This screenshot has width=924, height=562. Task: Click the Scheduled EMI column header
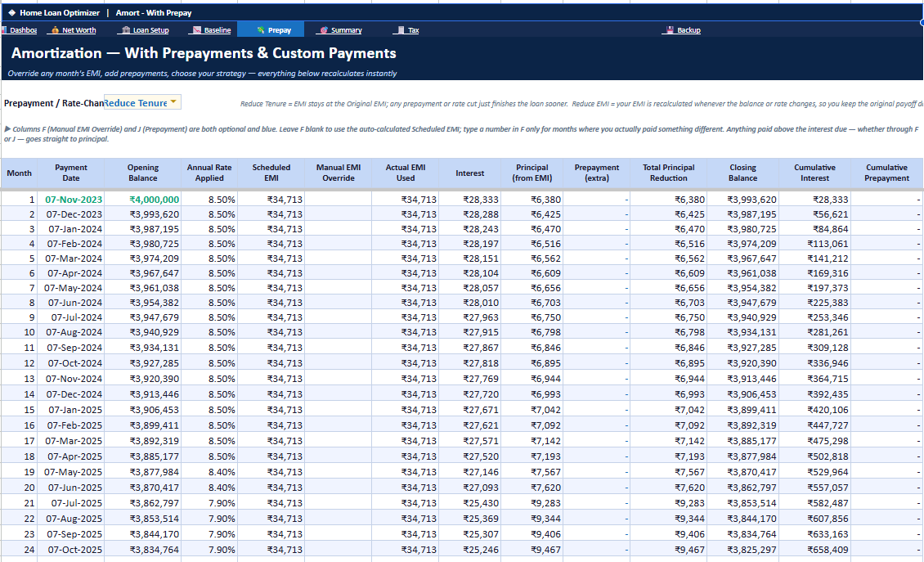(271, 173)
